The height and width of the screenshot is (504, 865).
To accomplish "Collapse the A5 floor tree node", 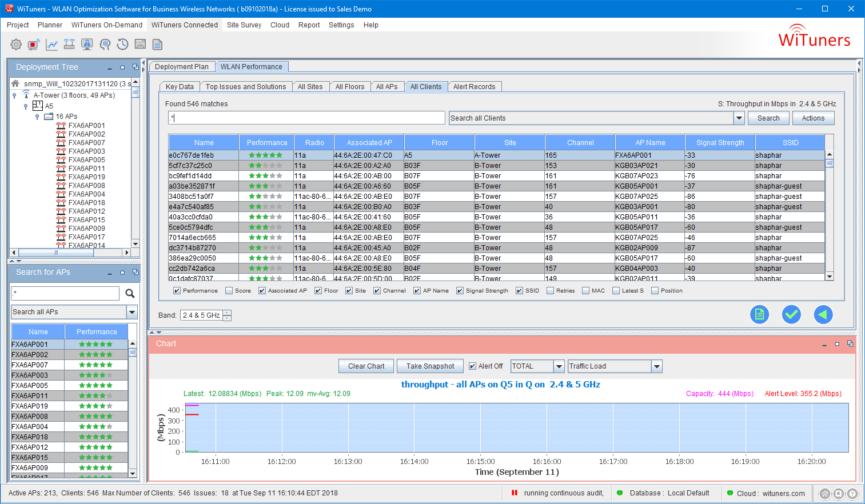I will click(26, 106).
